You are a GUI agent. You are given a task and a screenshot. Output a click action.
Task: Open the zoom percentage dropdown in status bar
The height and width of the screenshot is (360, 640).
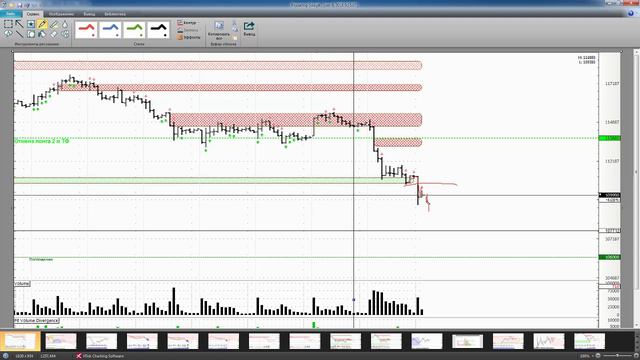click(x=587, y=356)
